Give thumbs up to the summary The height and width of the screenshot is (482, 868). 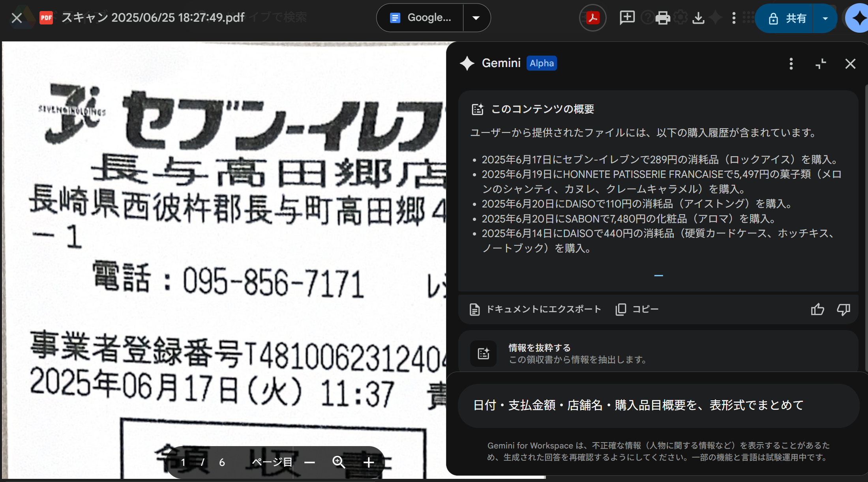[817, 309]
